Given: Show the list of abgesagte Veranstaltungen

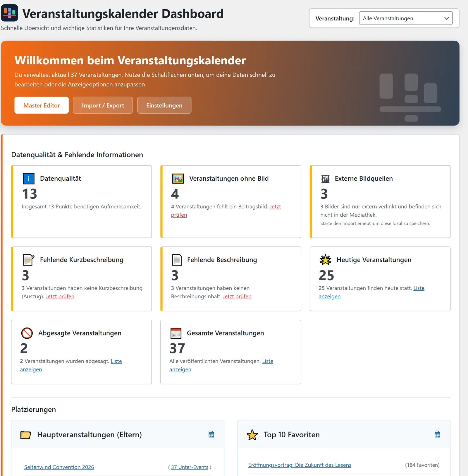Looking at the screenshot, I should click(x=116, y=361).
